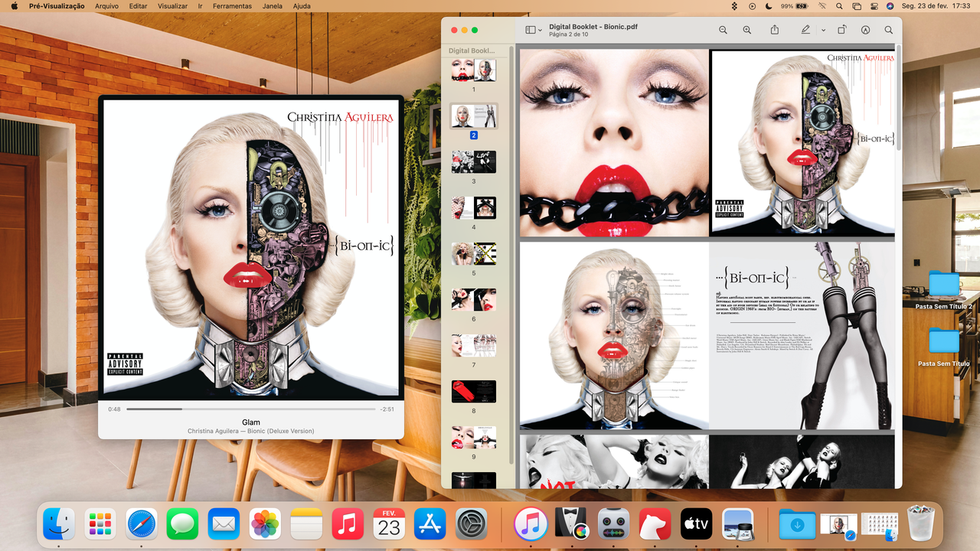The height and width of the screenshot is (551, 980).
Task: Open the search field icon in Preview toolbar
Action: (x=889, y=30)
